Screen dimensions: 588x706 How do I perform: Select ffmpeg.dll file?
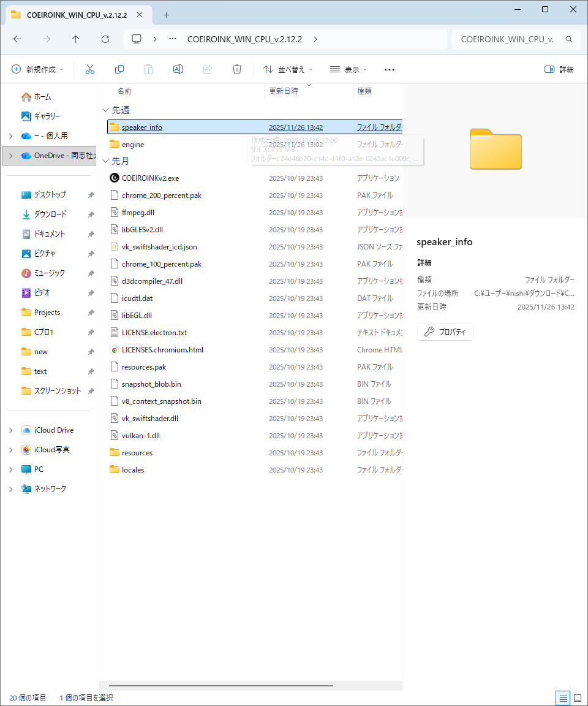(255, 213)
